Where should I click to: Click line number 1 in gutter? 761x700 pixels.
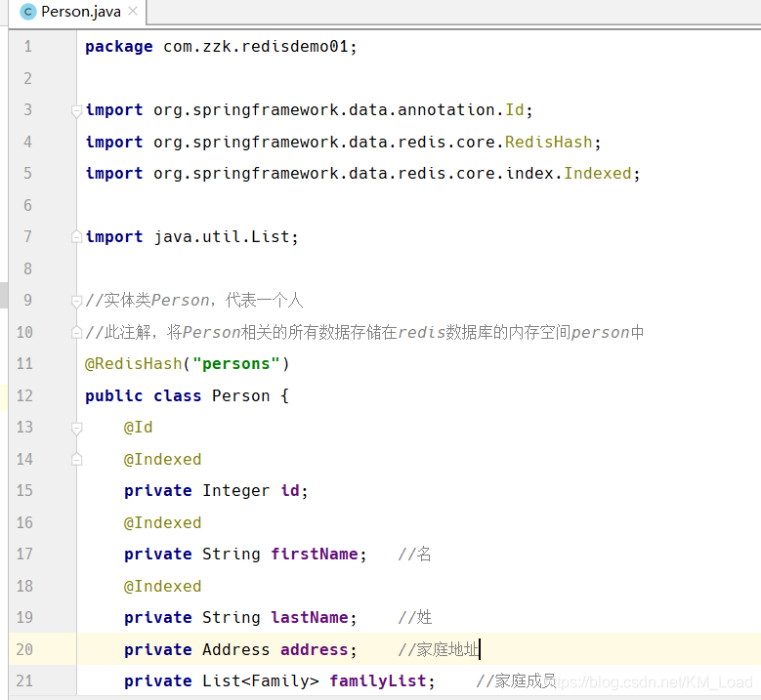tap(28, 47)
